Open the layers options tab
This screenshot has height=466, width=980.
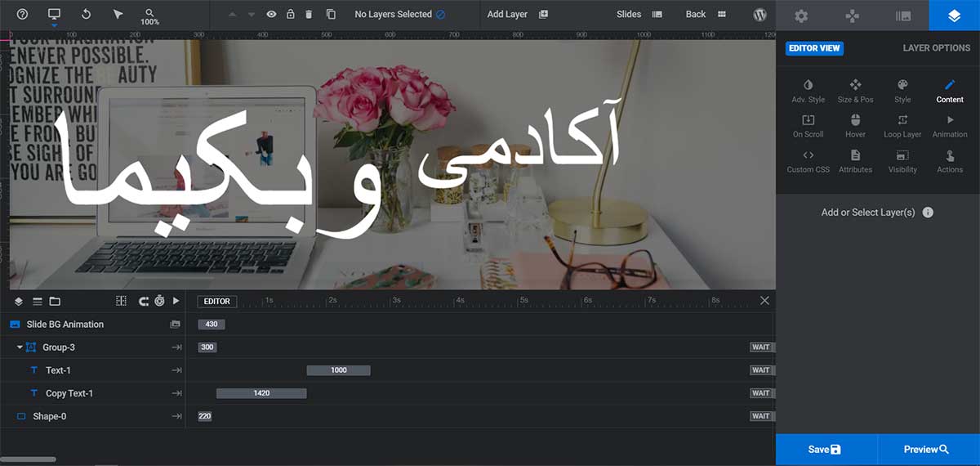pyautogui.click(x=954, y=16)
